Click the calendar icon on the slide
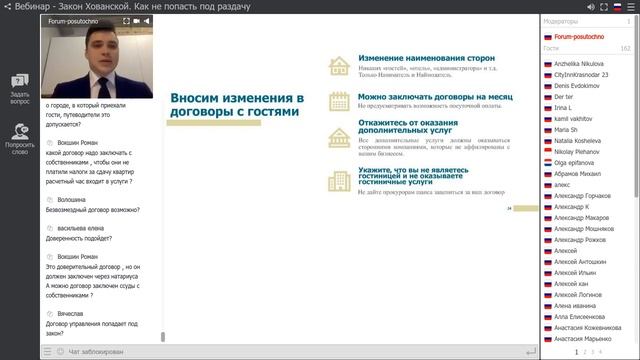The height and width of the screenshot is (360, 640). (x=339, y=101)
